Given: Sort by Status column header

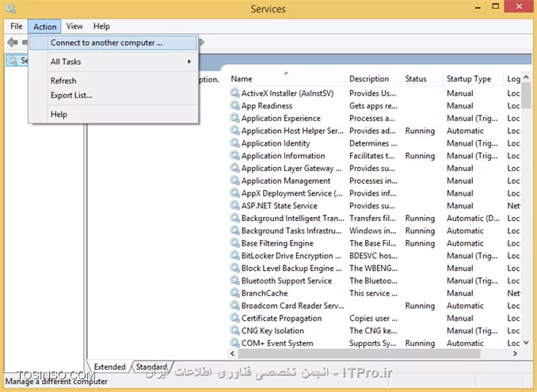Looking at the screenshot, I should point(422,78).
